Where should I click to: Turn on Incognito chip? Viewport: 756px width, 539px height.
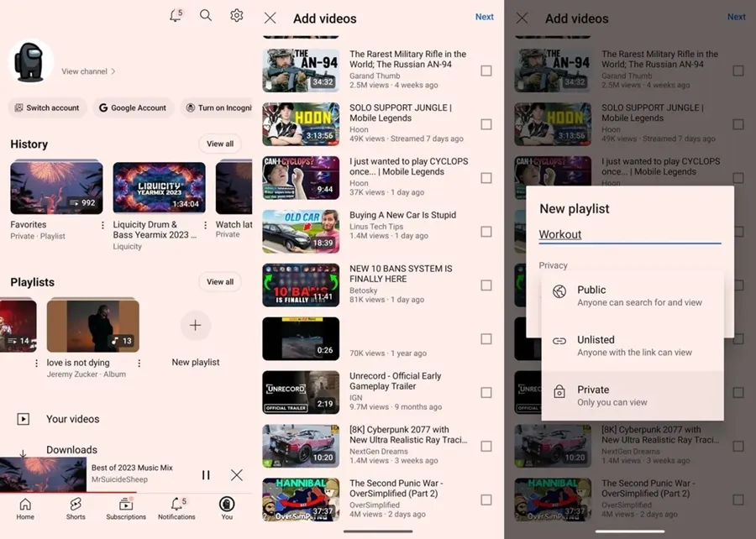point(217,108)
